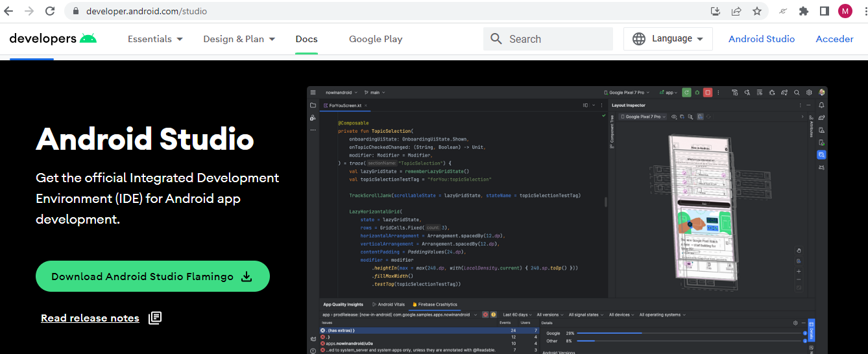Open main branch dropdown in Android Studio screenshot
The image size is (868, 354).
(x=376, y=93)
